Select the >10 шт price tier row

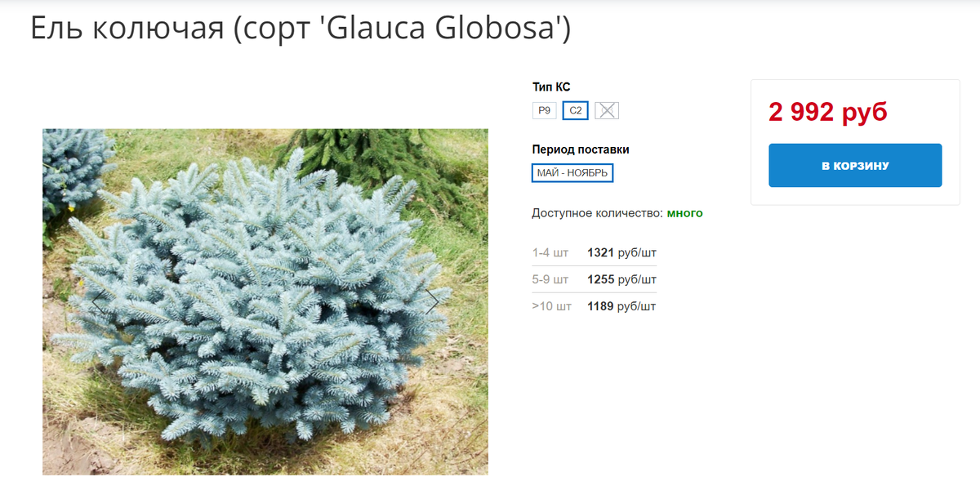595,306
